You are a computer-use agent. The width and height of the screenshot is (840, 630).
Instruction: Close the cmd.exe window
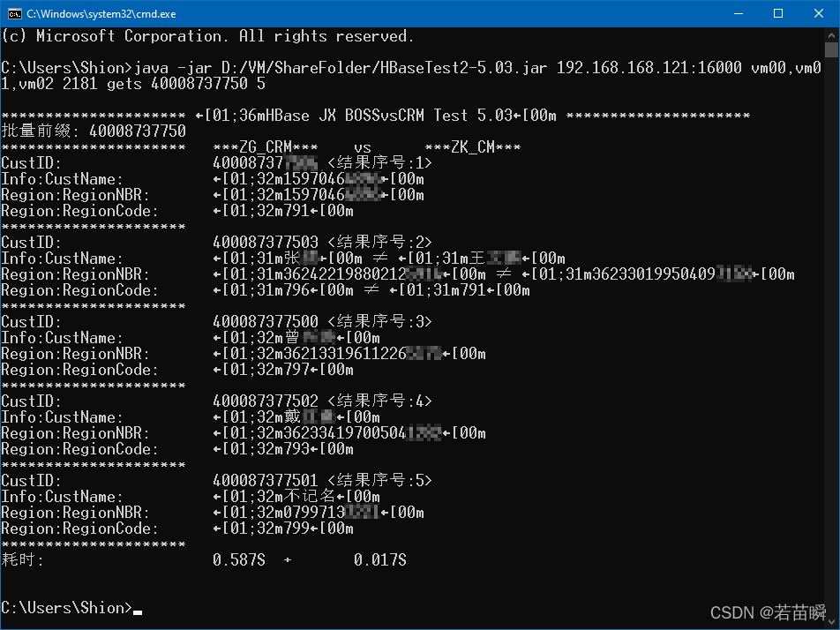pos(819,14)
